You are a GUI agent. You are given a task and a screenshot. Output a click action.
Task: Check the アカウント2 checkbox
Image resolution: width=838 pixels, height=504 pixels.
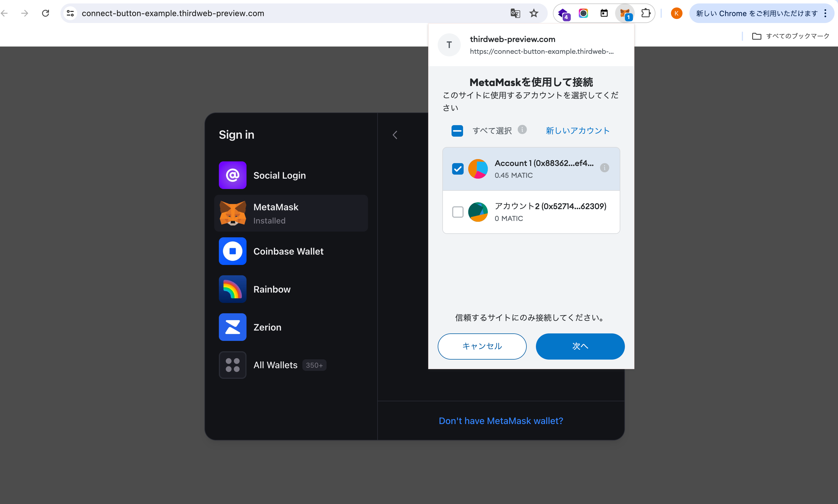pos(458,212)
